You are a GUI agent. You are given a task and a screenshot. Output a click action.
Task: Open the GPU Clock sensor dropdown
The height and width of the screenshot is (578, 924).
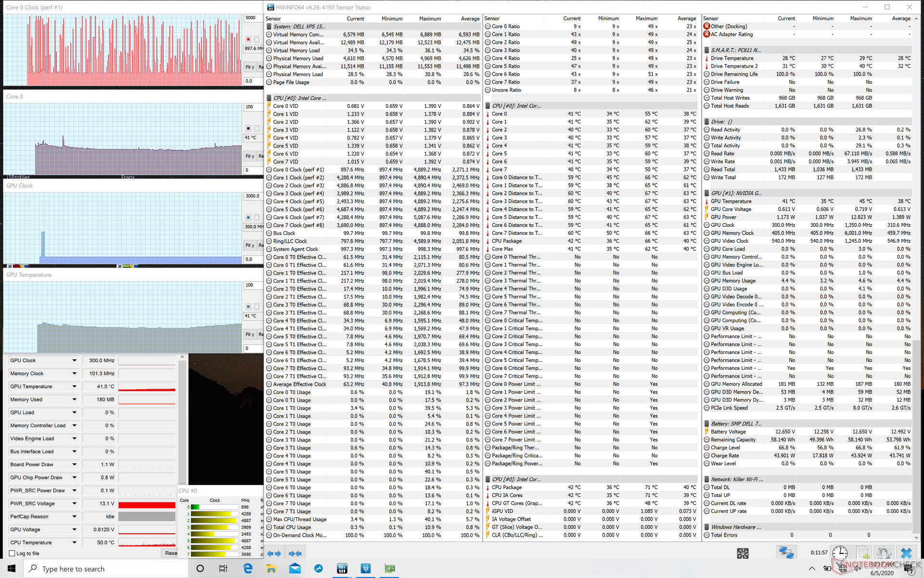pyautogui.click(x=75, y=360)
